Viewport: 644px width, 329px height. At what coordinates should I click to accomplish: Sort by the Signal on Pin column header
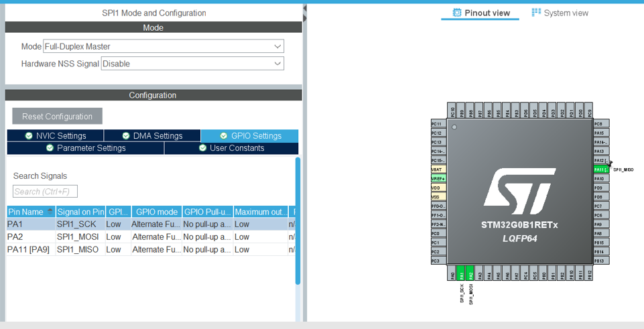pyautogui.click(x=80, y=212)
